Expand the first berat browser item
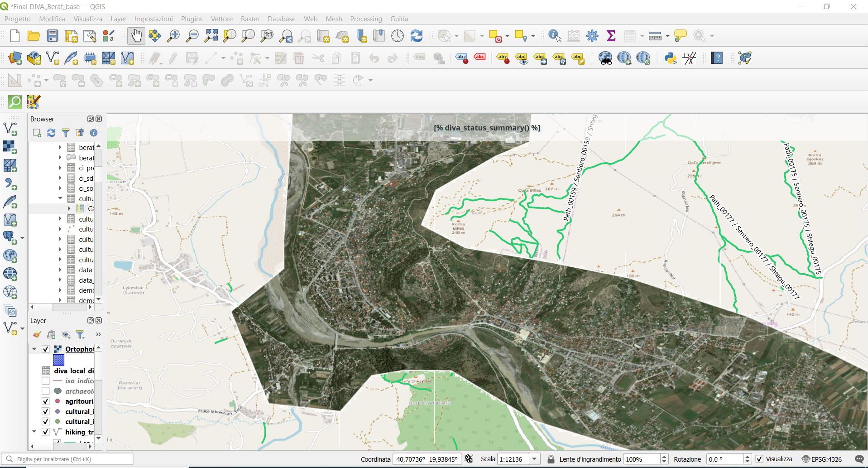The image size is (868, 468). (x=60, y=147)
